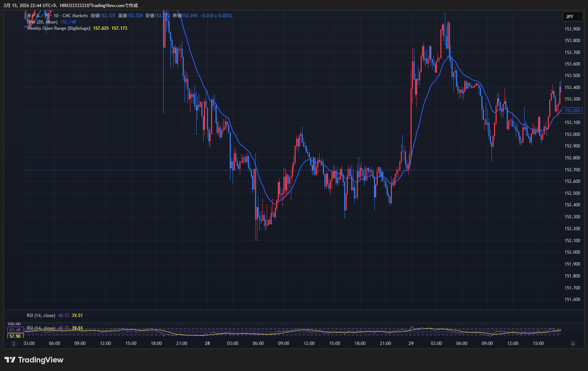Image resolution: width=588 pixels, height=371 pixels.
Task: Click the TradingView logo
Action: point(34,360)
